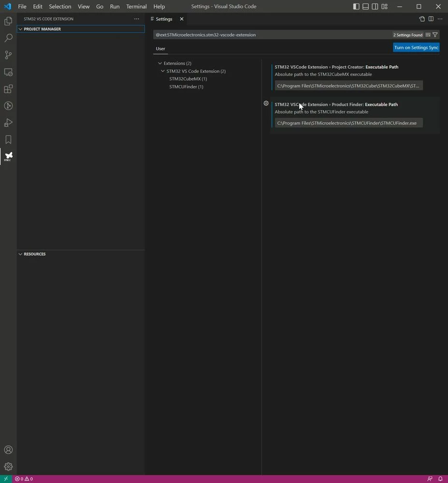Screen dimensions: 448x483
Task: Open the File menu
Action: (x=22, y=6)
